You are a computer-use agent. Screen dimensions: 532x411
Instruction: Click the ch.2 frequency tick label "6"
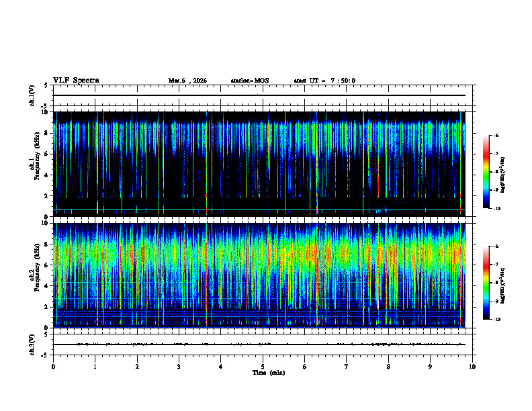(x=47, y=265)
